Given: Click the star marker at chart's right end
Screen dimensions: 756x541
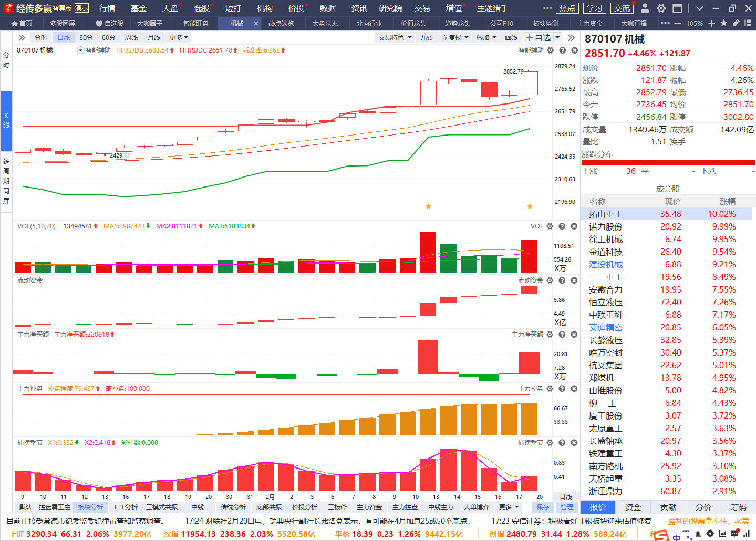Looking at the screenshot, I should 530,206.
